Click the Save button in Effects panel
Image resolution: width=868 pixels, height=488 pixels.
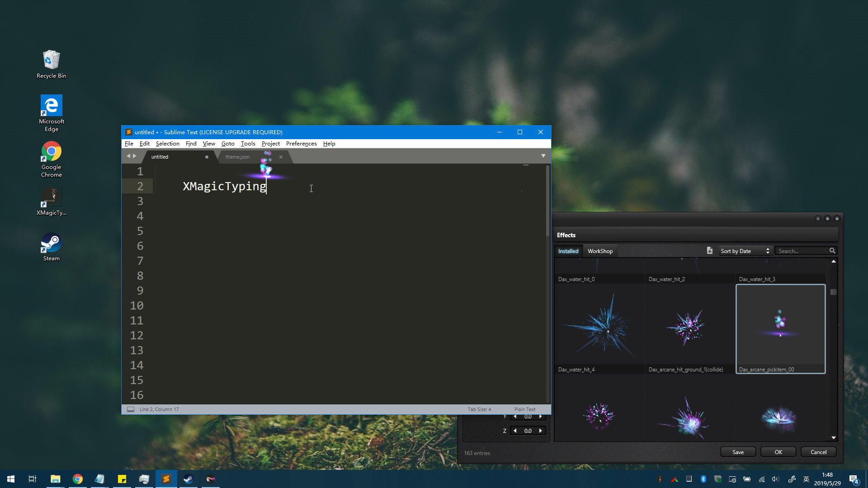pyautogui.click(x=739, y=452)
